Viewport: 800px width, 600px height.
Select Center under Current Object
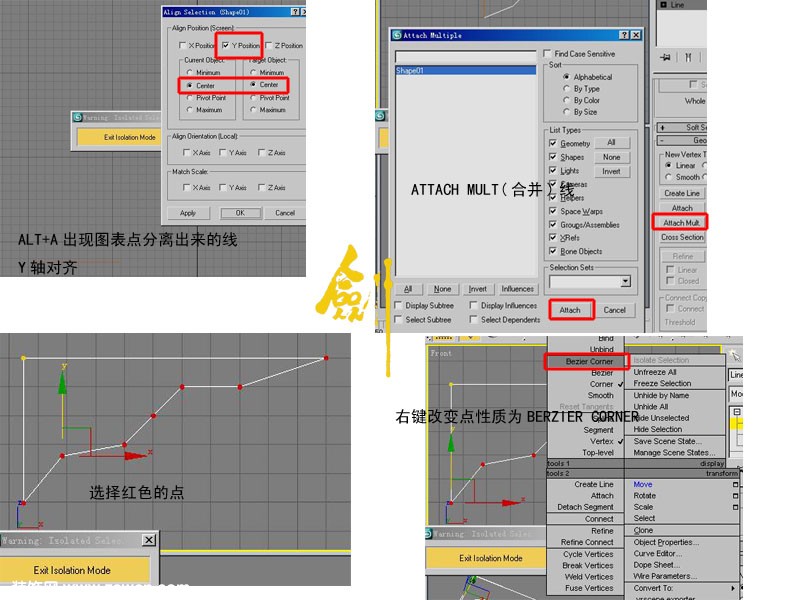190,86
